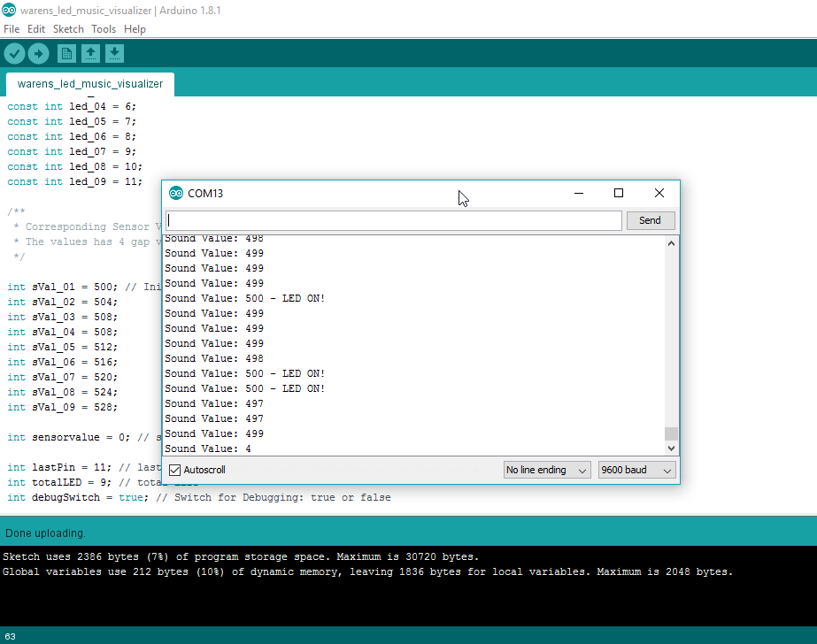Click the 'int lastPin = 11;' code line
The height and width of the screenshot is (644, 817).
(x=59, y=467)
